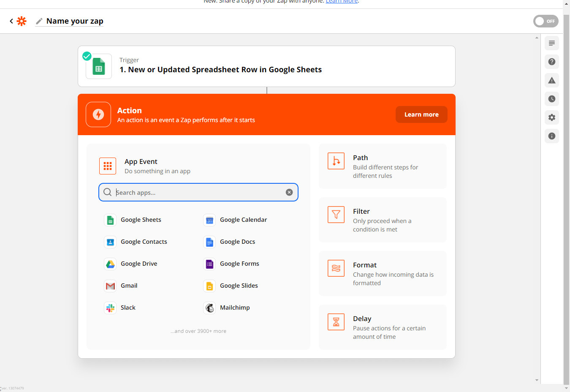Click the Learn more button in Action header
570x392 pixels.
click(x=421, y=114)
